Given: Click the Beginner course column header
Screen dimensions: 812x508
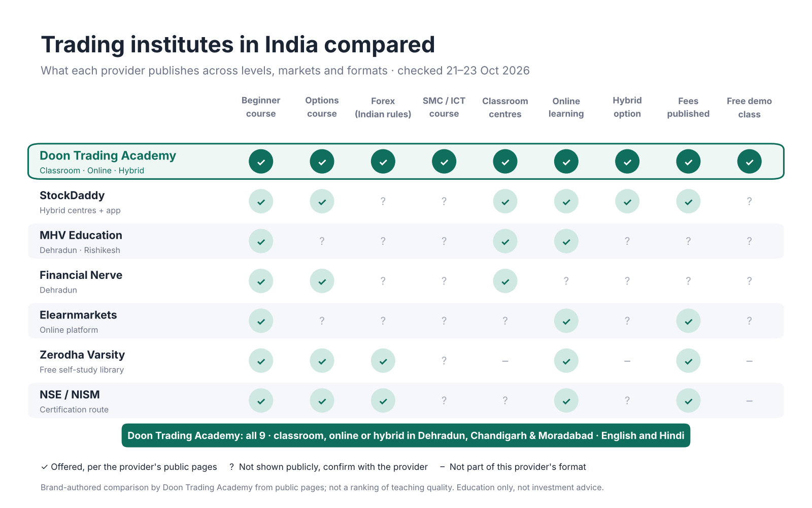Looking at the screenshot, I should click(x=261, y=107).
